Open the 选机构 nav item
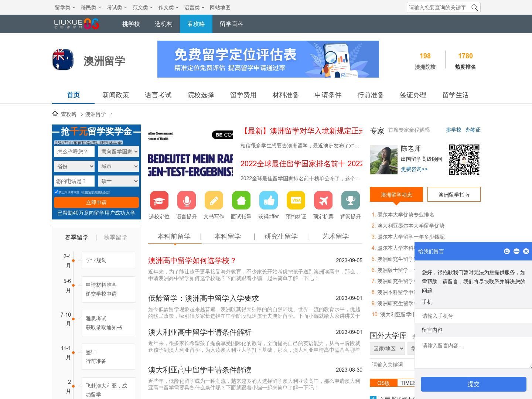The image size is (532, 399). [164, 24]
